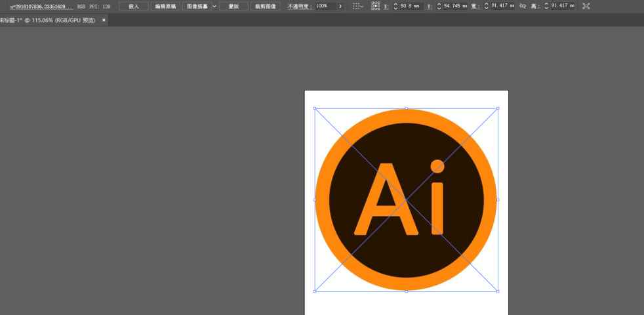644x315 pixels.
Task: Click the 高: height label link
Action: 536,7
